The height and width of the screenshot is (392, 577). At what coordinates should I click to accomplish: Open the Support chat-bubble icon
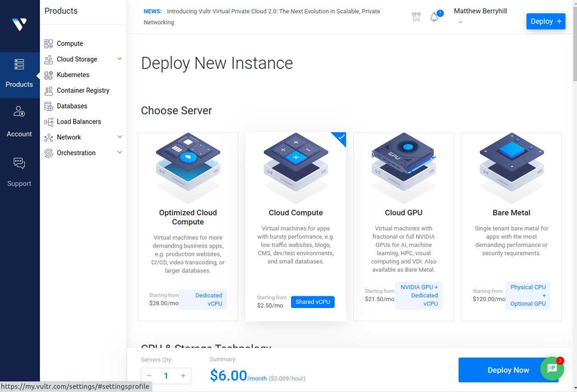point(19,163)
